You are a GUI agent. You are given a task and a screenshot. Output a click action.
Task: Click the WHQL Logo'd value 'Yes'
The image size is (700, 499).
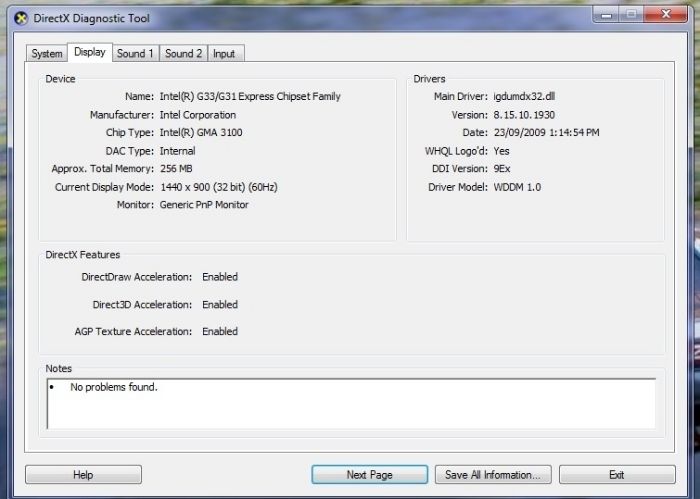click(x=501, y=151)
